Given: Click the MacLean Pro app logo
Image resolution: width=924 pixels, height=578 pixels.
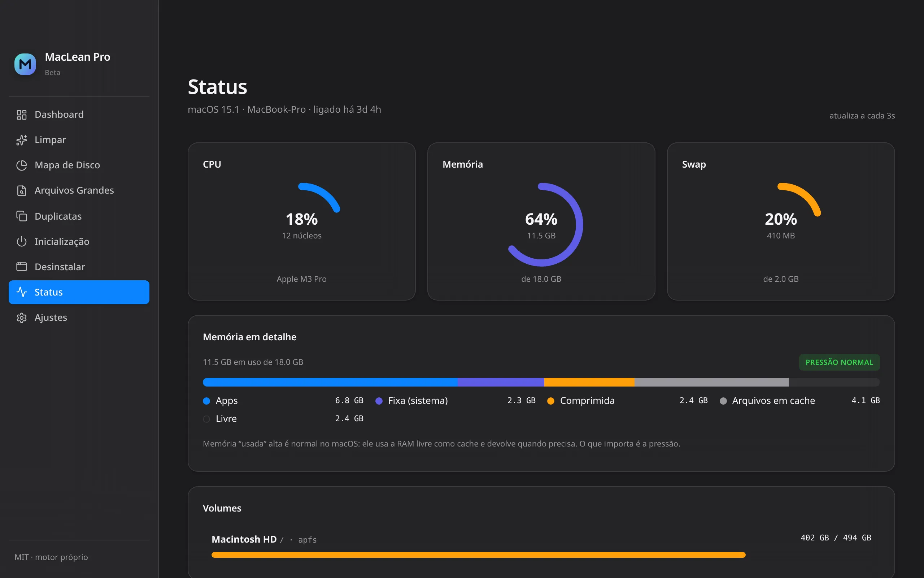Looking at the screenshot, I should [25, 64].
